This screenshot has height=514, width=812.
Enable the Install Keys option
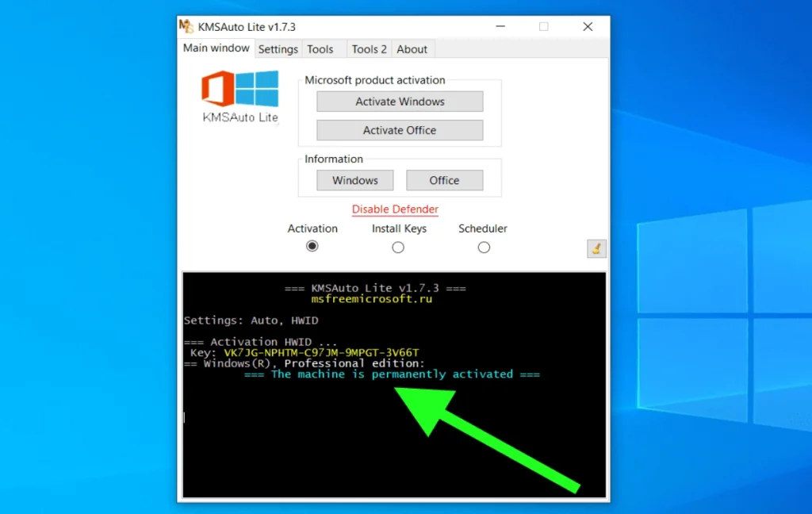(x=398, y=247)
